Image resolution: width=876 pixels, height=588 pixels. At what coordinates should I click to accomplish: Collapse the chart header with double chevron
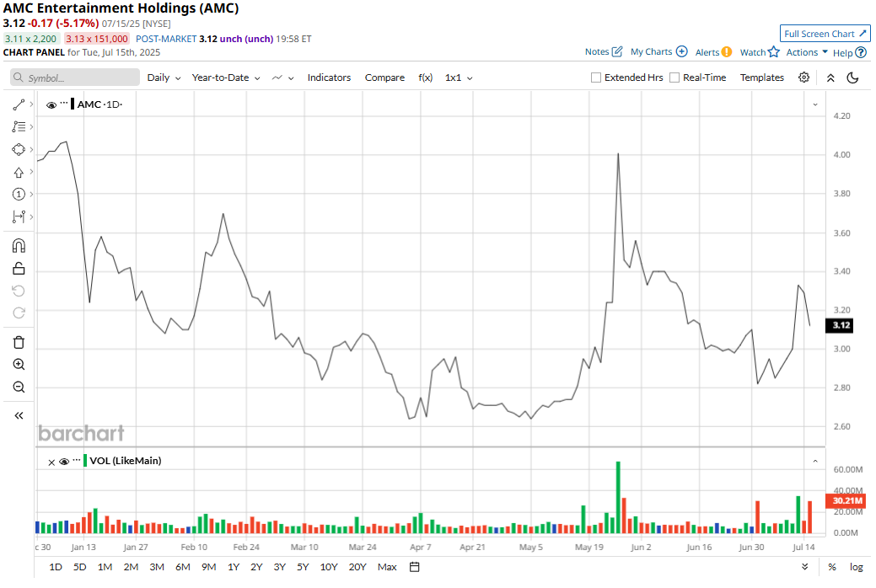click(x=830, y=78)
